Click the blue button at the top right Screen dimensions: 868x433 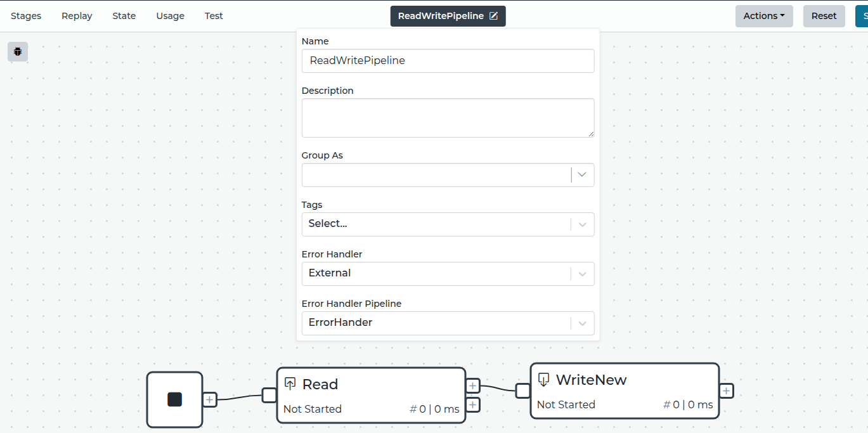pos(864,16)
